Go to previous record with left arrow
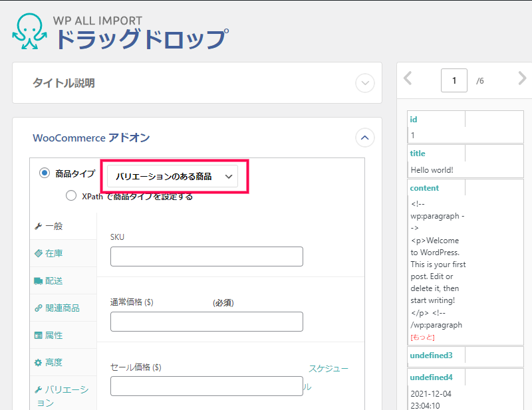The height and width of the screenshot is (410, 532). click(408, 78)
